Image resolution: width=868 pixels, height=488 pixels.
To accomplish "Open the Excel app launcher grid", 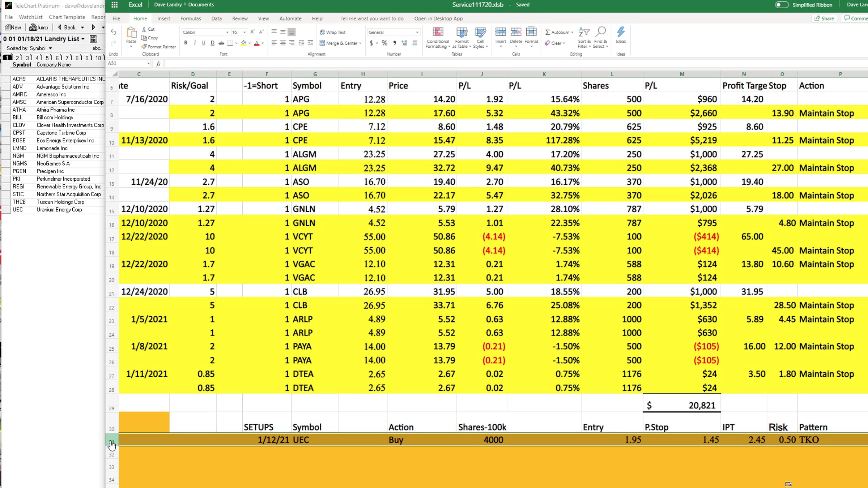I will point(114,5).
